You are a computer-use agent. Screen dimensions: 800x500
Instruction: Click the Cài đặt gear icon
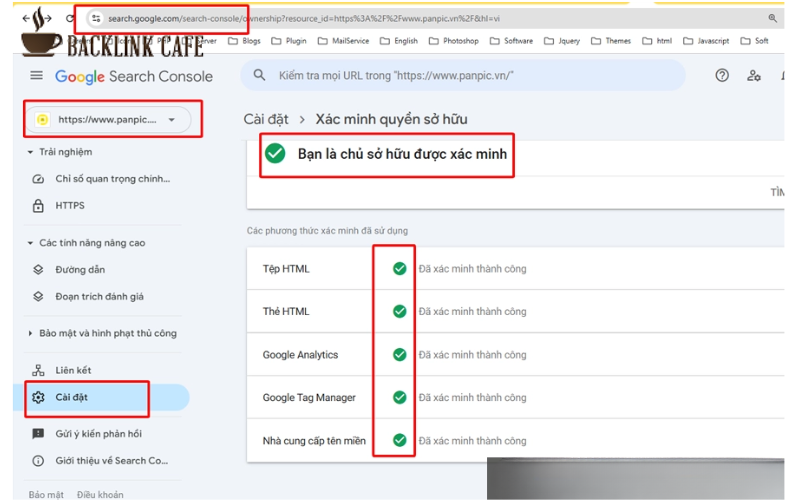tap(38, 397)
